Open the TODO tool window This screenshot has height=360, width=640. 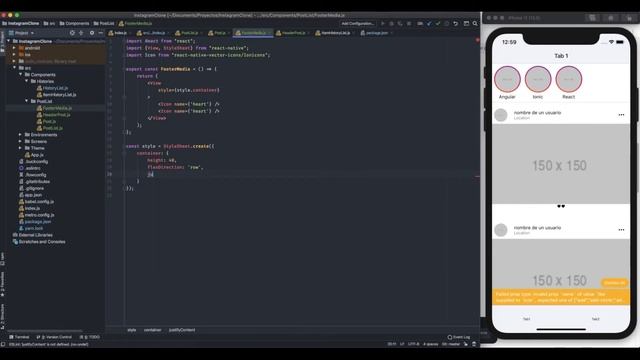coord(90,337)
